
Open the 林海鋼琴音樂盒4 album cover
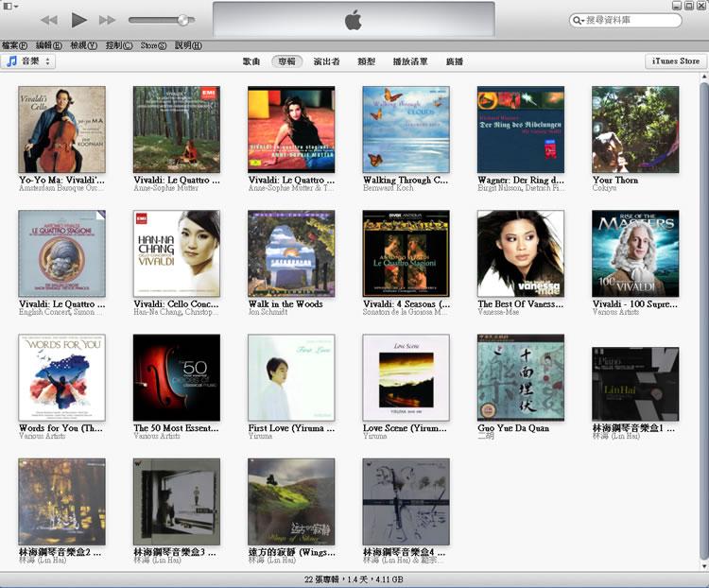pos(406,502)
